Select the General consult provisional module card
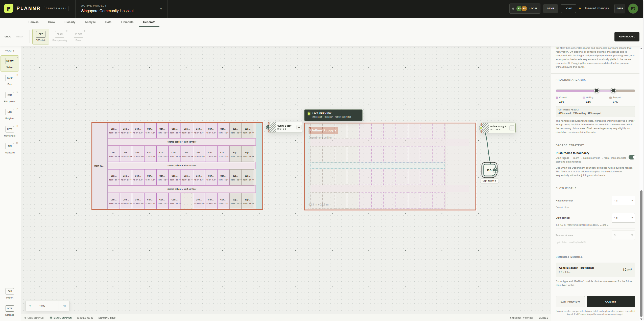 coord(595,270)
